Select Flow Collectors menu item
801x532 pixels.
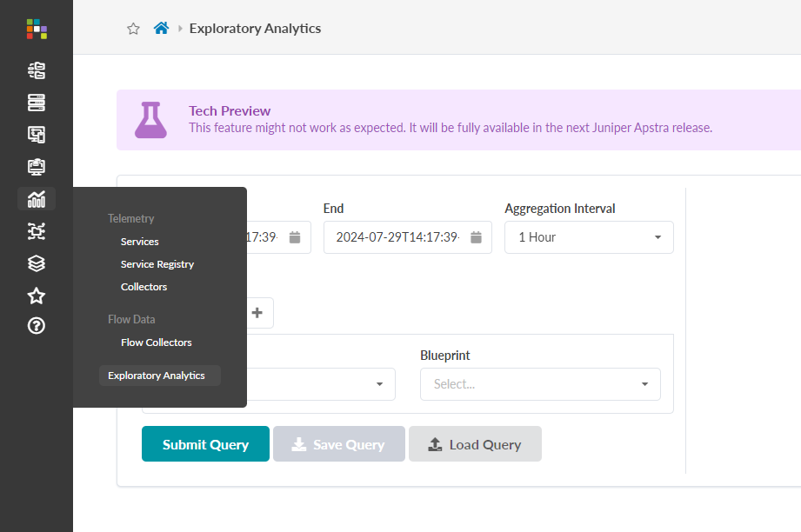[157, 342]
